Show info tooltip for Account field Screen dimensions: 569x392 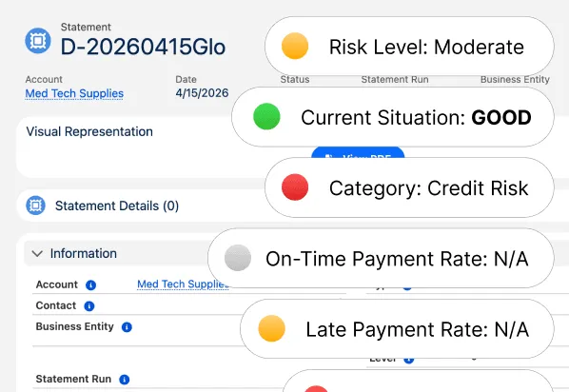tap(90, 285)
